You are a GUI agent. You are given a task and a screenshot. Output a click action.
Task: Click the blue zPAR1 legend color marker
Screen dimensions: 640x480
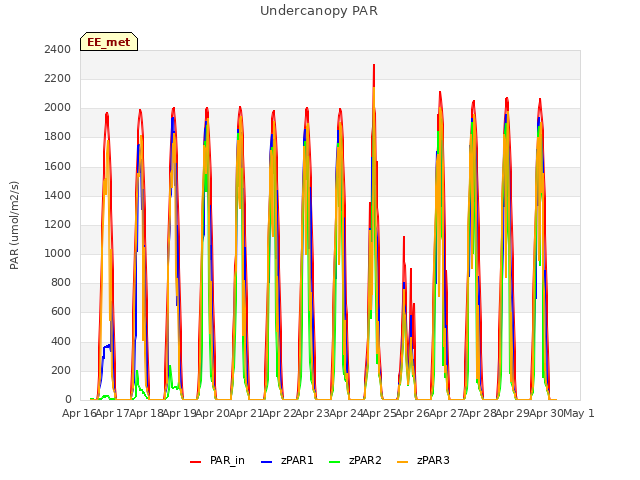[266, 462]
